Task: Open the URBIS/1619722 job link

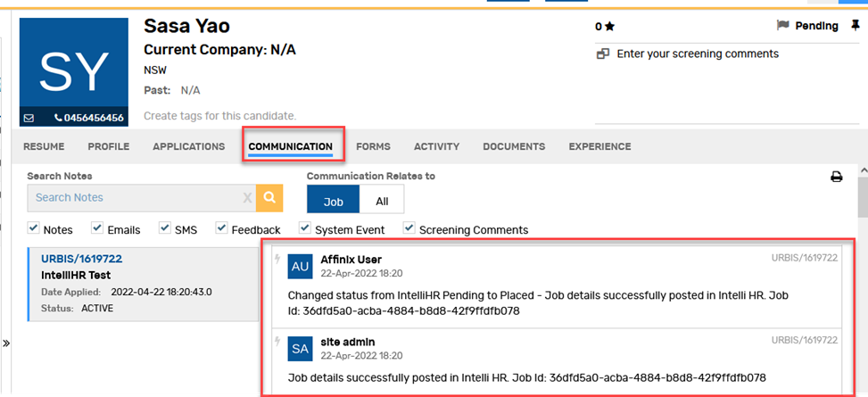Action: click(81, 259)
